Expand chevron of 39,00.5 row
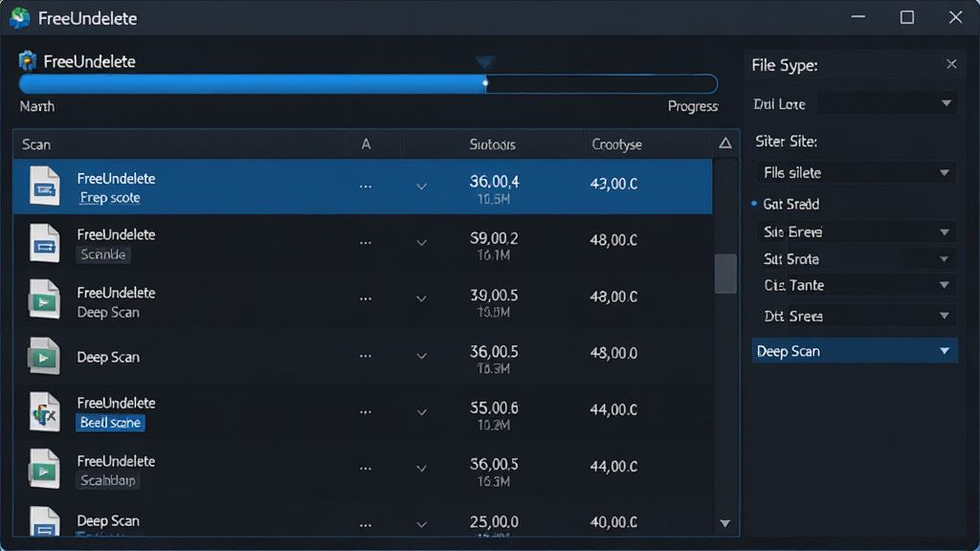The height and width of the screenshot is (551, 980). point(422,298)
